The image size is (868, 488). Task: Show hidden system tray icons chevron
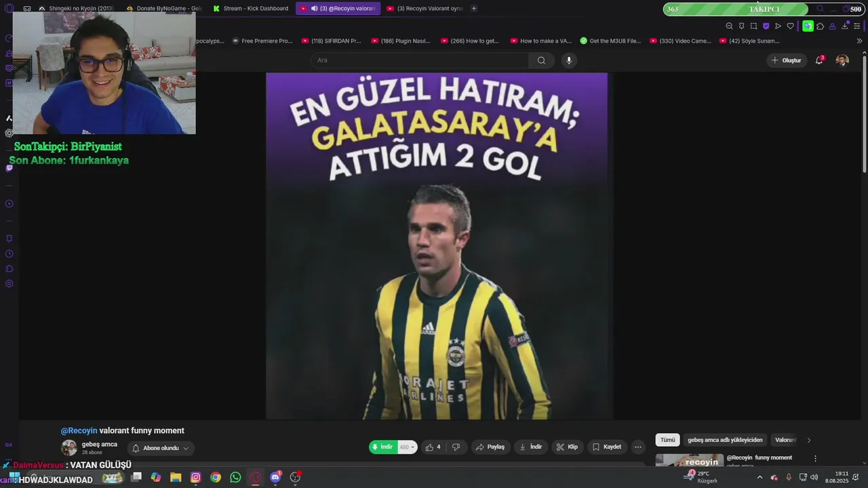(759, 477)
